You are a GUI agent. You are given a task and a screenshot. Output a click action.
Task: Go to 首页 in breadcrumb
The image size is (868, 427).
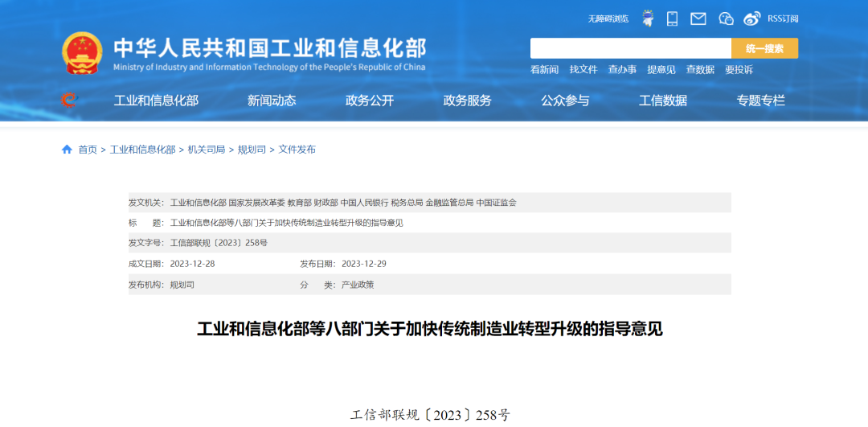pyautogui.click(x=88, y=150)
